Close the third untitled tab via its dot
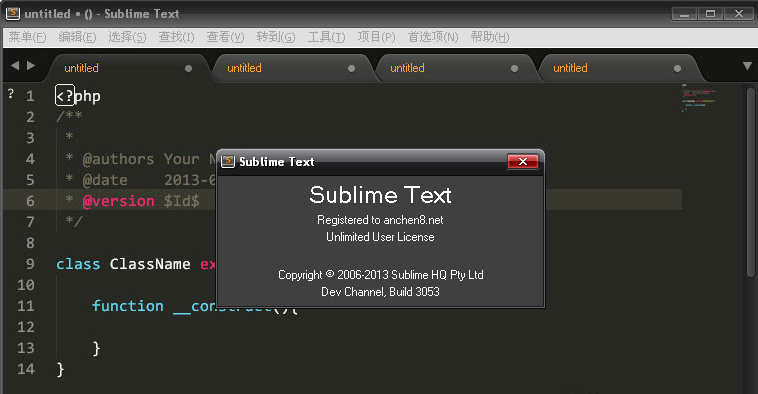This screenshot has height=394, width=758. pos(514,69)
